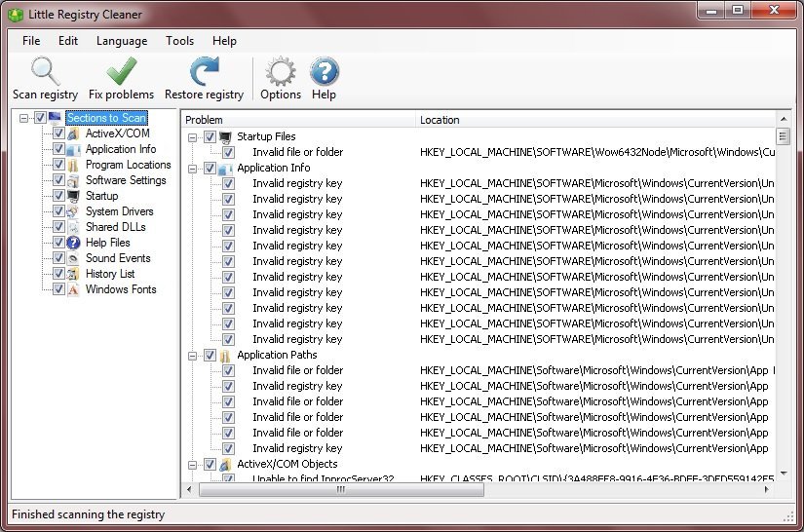The height and width of the screenshot is (532, 804).
Task: Click the Shared DLLs icon in sidebar
Action: click(x=73, y=227)
